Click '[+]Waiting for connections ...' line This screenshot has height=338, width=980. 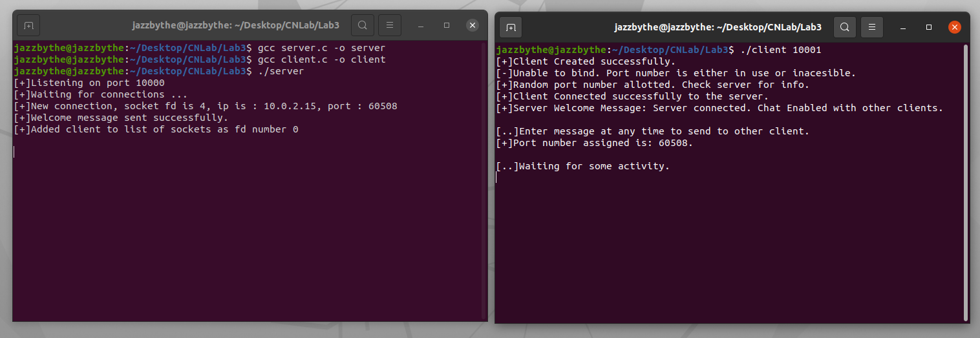click(x=101, y=94)
